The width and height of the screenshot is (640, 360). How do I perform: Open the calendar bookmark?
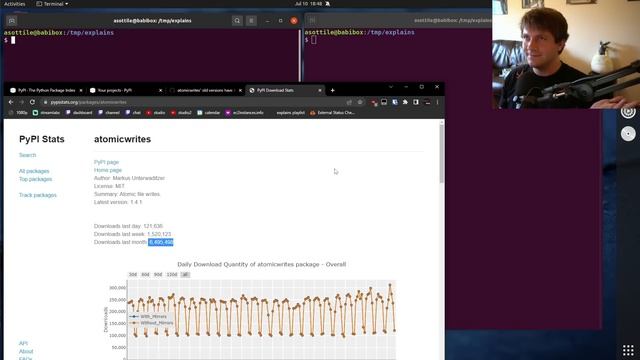tap(209, 113)
